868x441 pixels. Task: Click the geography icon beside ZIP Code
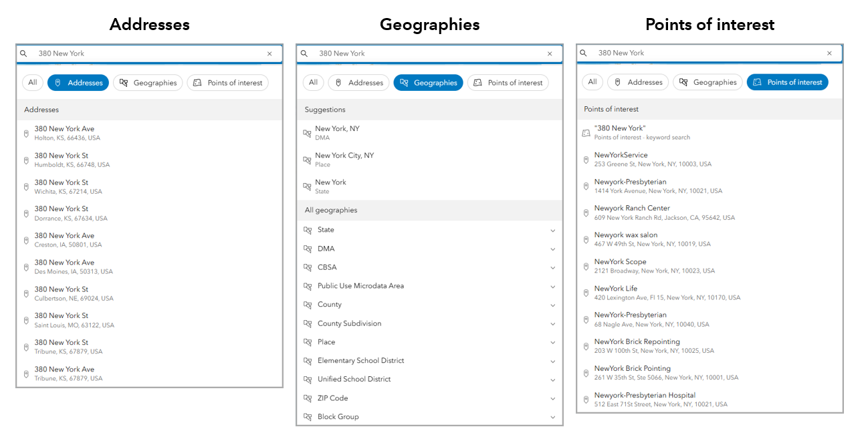pos(308,398)
